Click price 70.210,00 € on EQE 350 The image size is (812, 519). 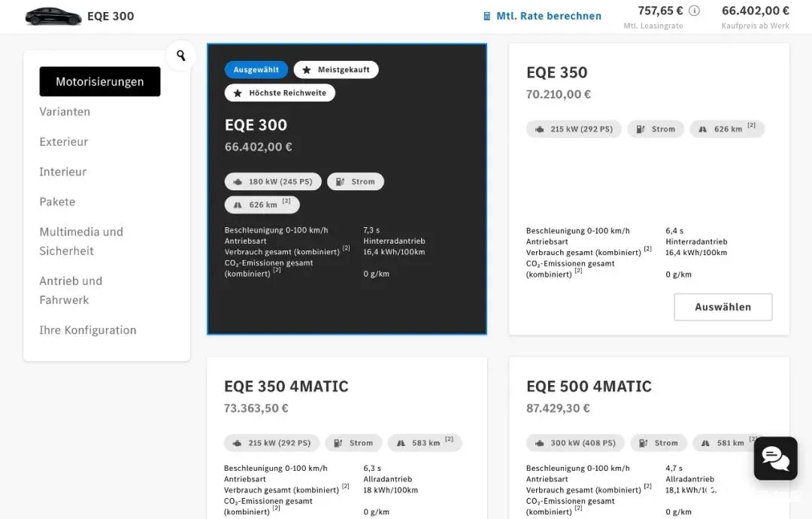tap(558, 94)
